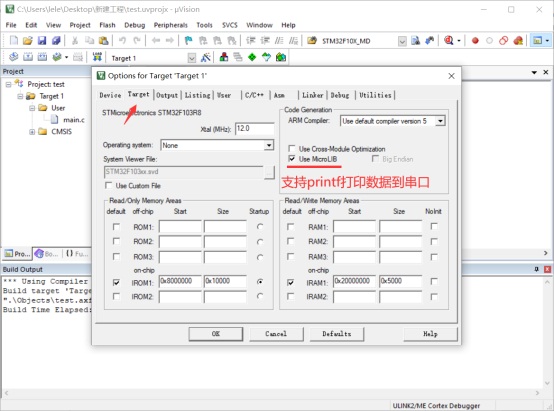Enable Use Cross-Module Optimization checkbox
554x411 pixels.
click(x=292, y=148)
